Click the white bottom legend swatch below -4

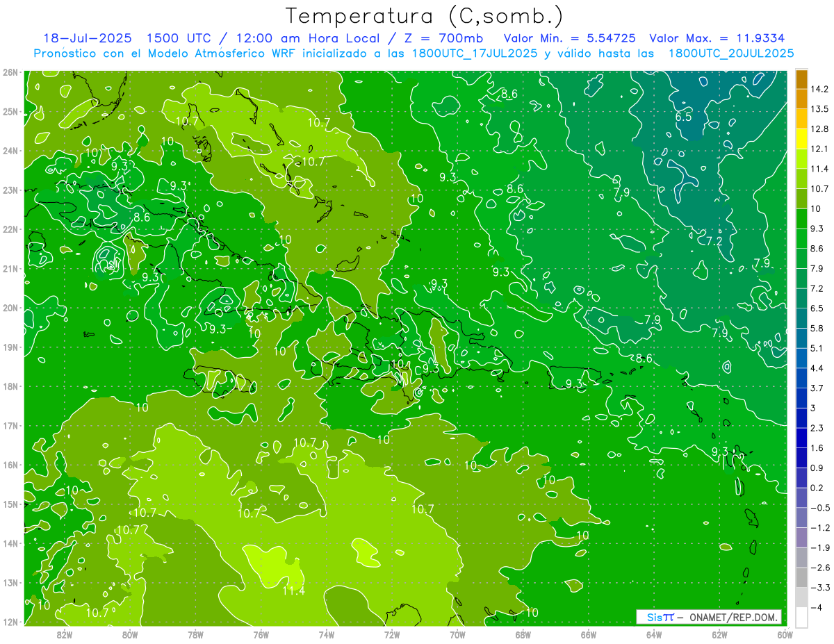(801, 617)
